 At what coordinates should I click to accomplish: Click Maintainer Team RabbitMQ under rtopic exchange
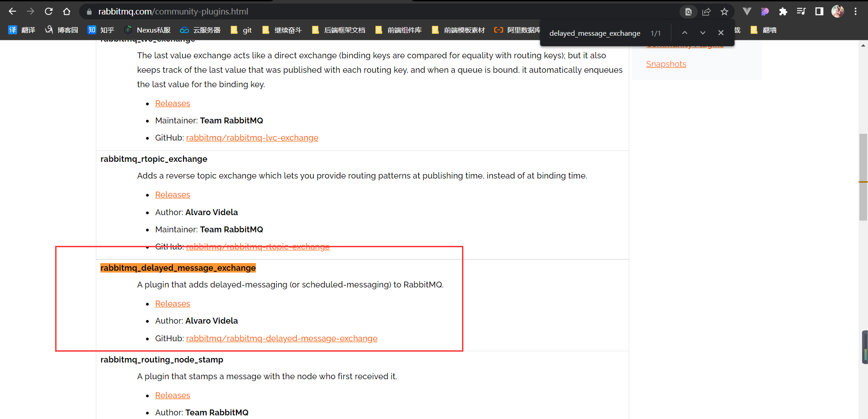click(x=209, y=230)
